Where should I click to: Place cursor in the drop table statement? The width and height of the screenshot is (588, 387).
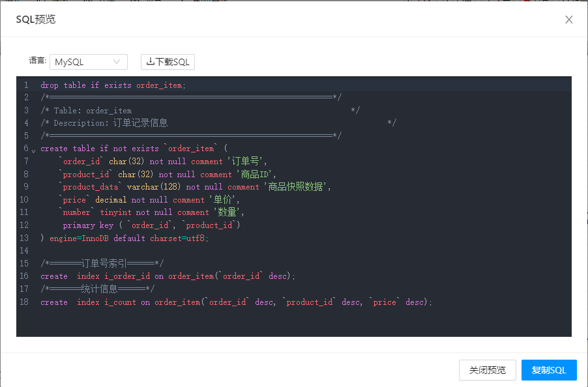112,85
